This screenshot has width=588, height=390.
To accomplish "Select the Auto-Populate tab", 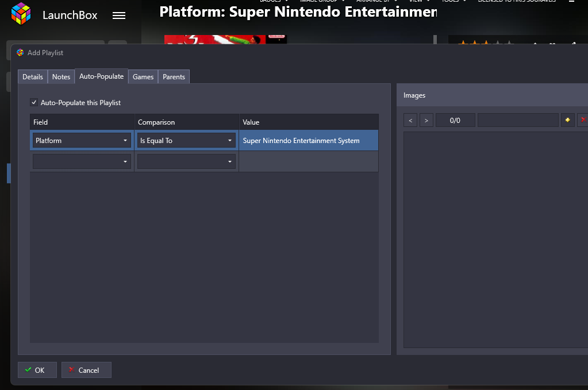I will (x=102, y=76).
